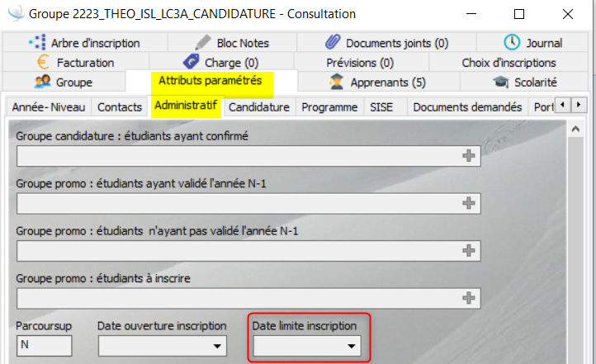Open the Journal tab
This screenshot has height=364, width=596.
(533, 43)
